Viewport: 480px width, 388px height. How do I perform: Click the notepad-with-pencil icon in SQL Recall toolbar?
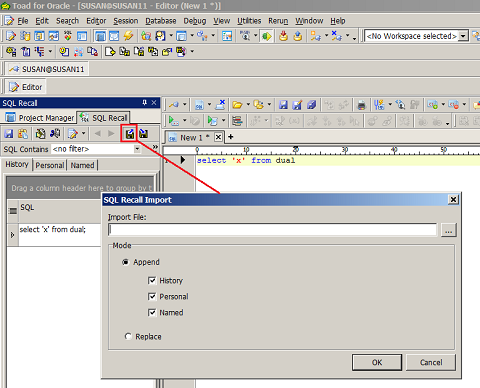pyautogui.click(x=72, y=134)
